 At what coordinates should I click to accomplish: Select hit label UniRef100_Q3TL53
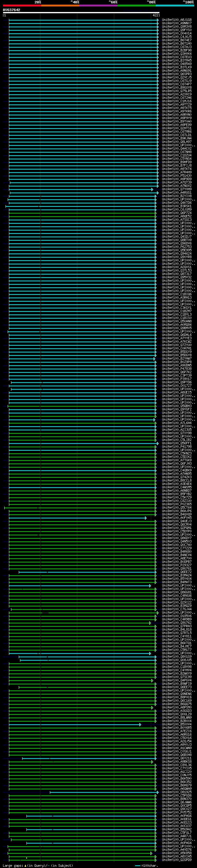[177, 271]
